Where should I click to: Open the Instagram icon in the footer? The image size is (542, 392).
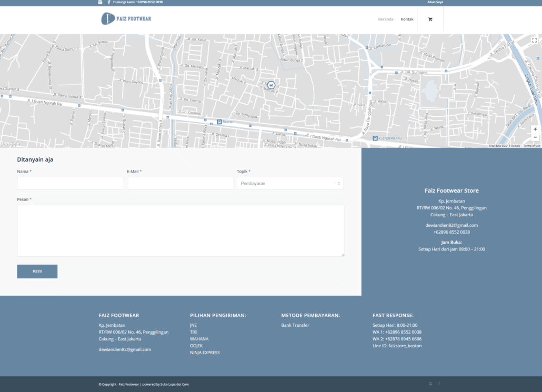point(430,384)
